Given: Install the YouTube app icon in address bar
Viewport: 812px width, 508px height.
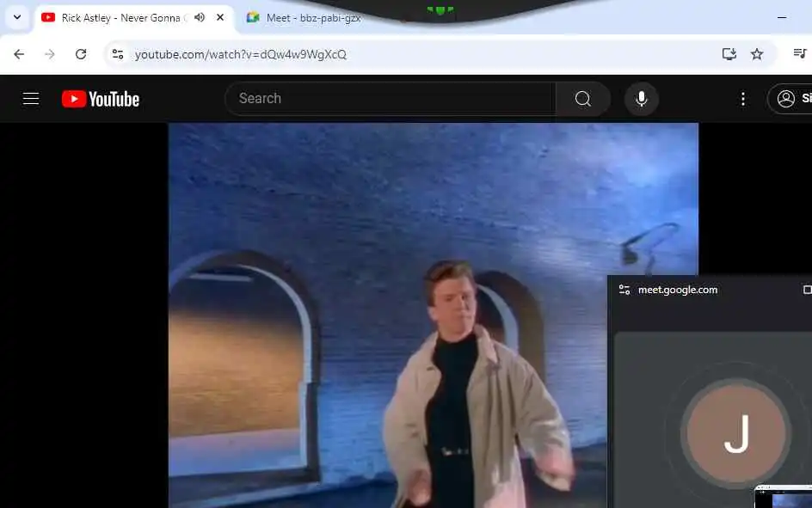Looking at the screenshot, I should 729,54.
